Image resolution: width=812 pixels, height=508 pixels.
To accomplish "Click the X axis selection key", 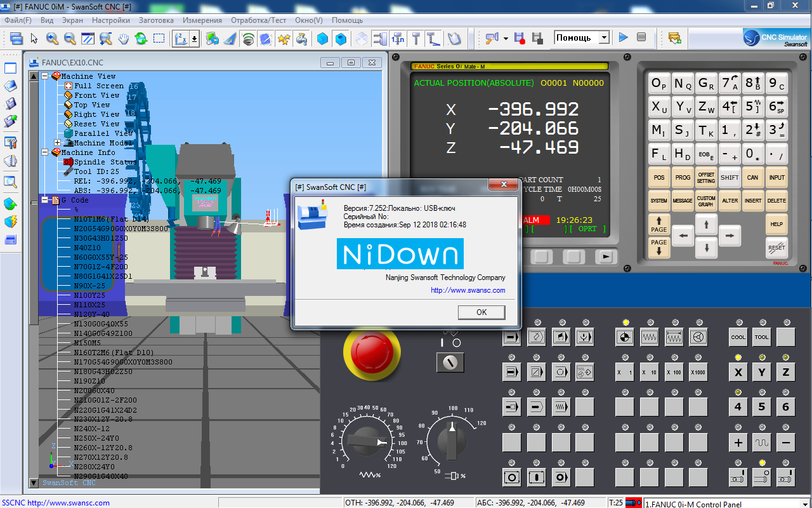I will pyautogui.click(x=738, y=372).
